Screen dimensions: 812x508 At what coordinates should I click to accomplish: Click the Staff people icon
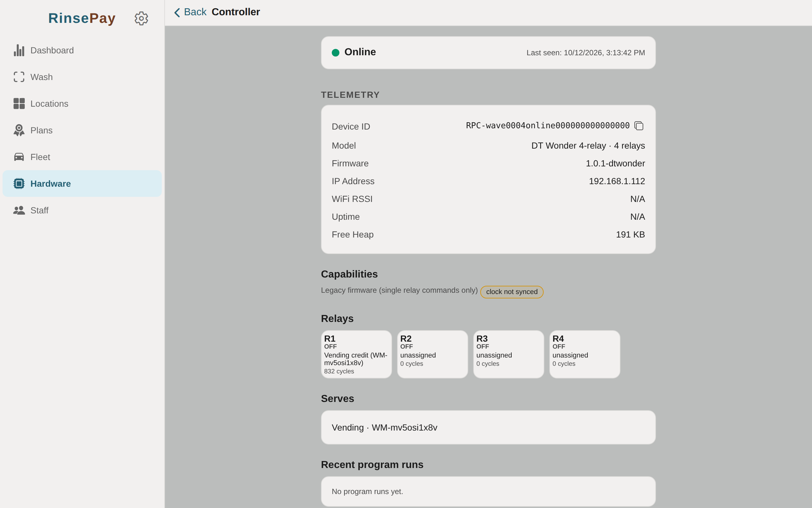tap(19, 210)
